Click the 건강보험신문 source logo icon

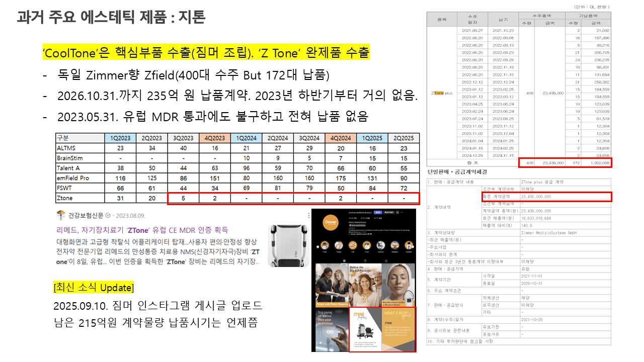click(61, 215)
